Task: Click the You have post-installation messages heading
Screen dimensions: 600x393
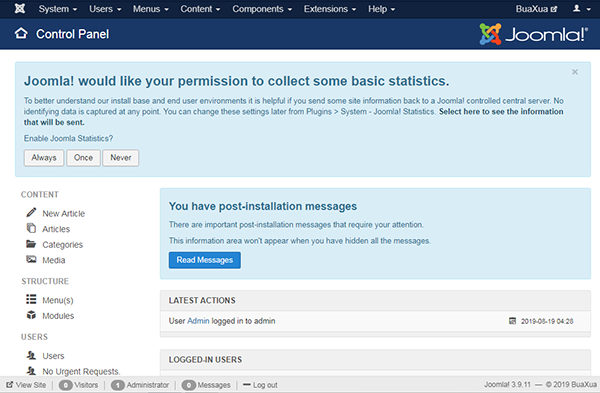Action: (263, 206)
